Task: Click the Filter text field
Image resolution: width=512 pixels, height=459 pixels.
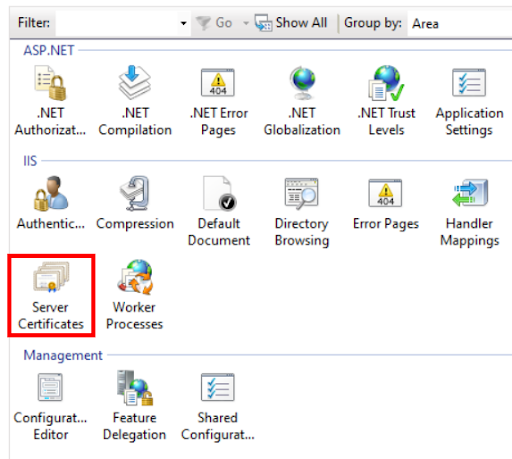Action: [117, 23]
